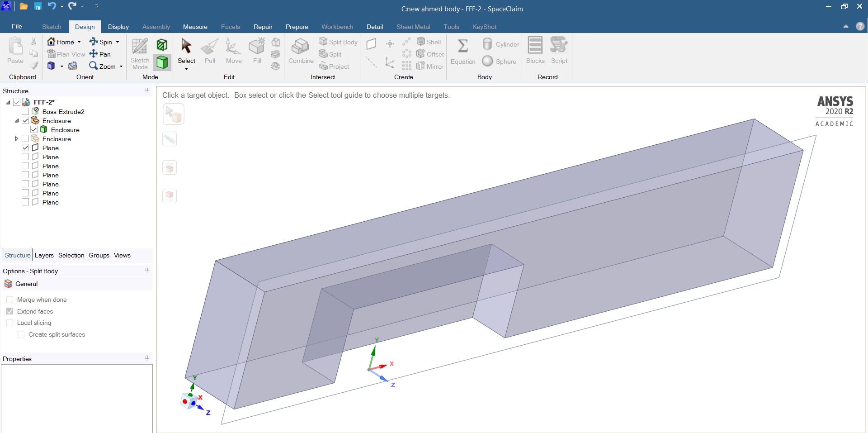This screenshot has width=868, height=433.
Task: Disable the Extend faces checkbox
Action: pyautogui.click(x=10, y=311)
